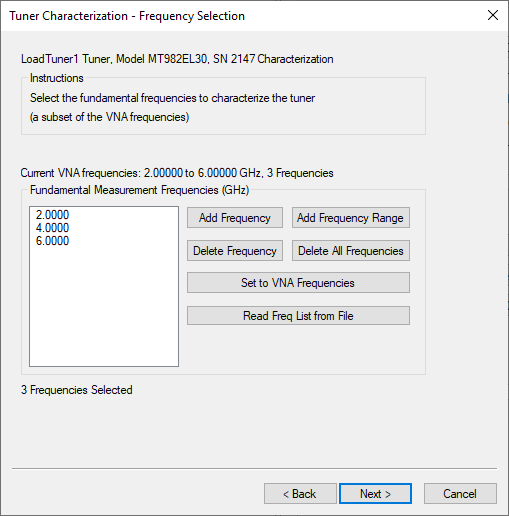Viewport: 509px width, 516px height.
Task: Proceed with the Next button
Action: coord(375,493)
